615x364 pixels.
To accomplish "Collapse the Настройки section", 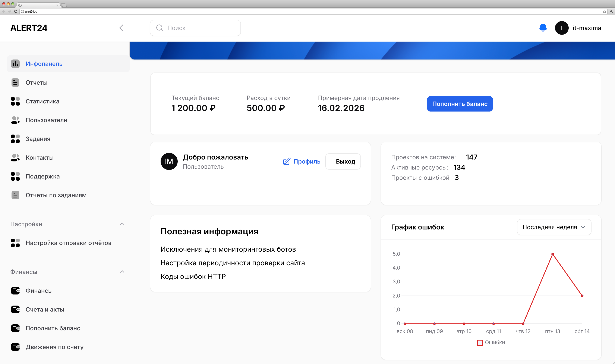I will 122,224.
